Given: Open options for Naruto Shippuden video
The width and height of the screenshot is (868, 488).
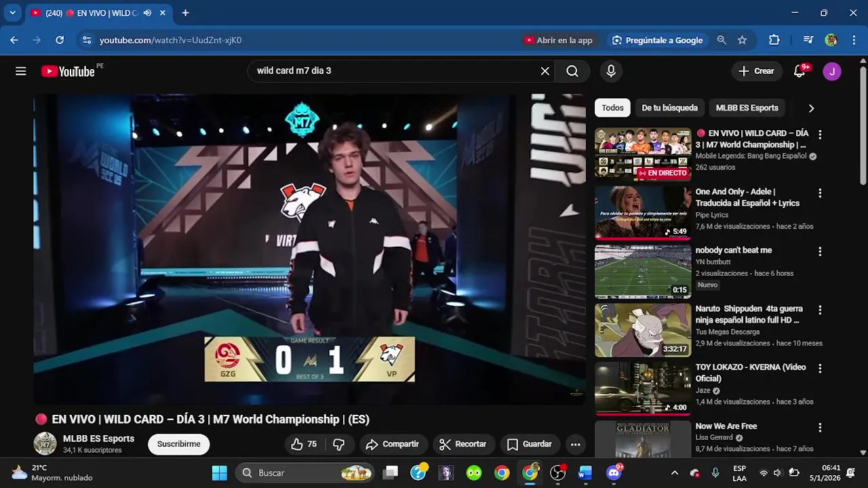Looking at the screenshot, I should (x=820, y=310).
